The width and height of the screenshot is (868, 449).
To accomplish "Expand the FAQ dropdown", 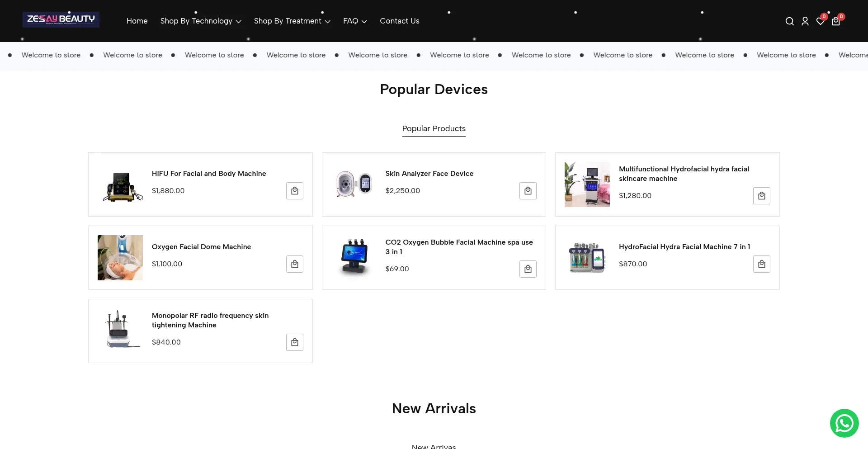I will pyautogui.click(x=355, y=21).
